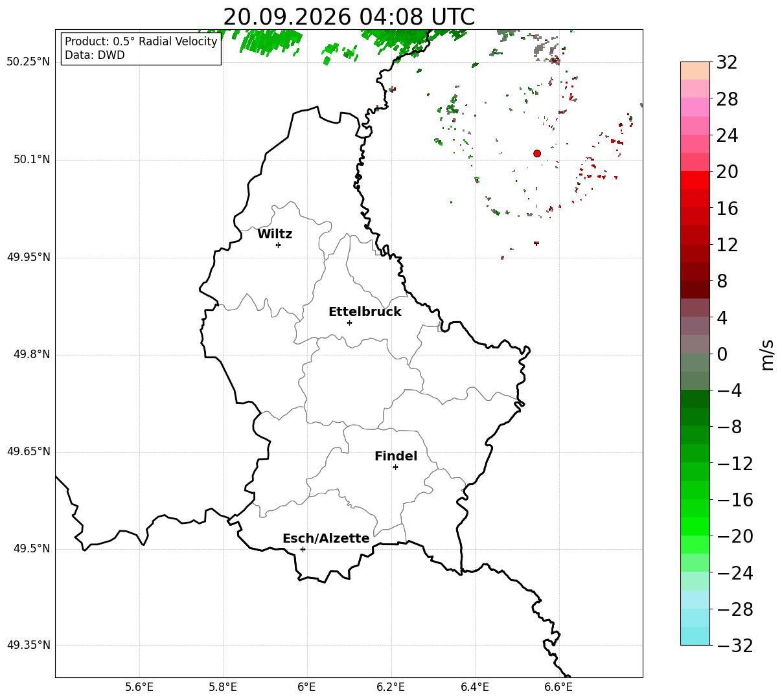Click the red radar site marker

537,153
